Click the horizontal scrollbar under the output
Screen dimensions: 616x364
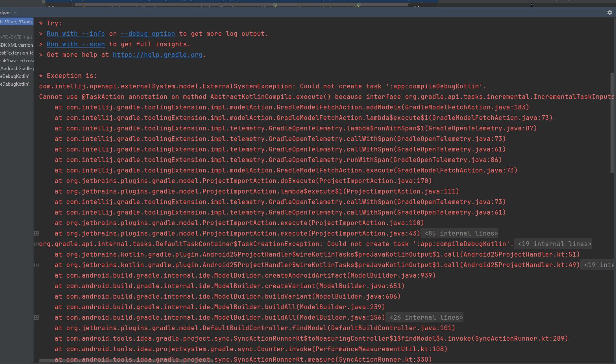pyautogui.click(x=127, y=361)
